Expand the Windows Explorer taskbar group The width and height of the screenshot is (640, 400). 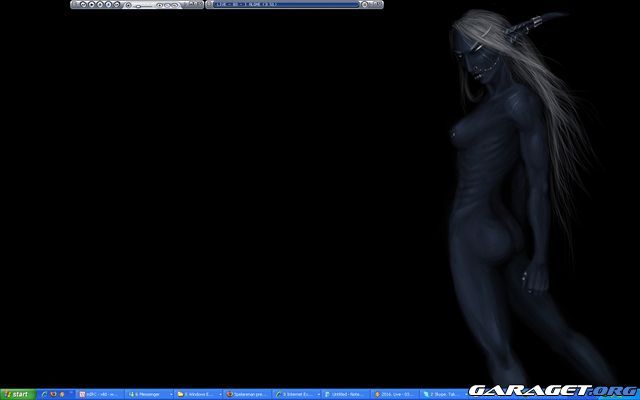[198, 395]
